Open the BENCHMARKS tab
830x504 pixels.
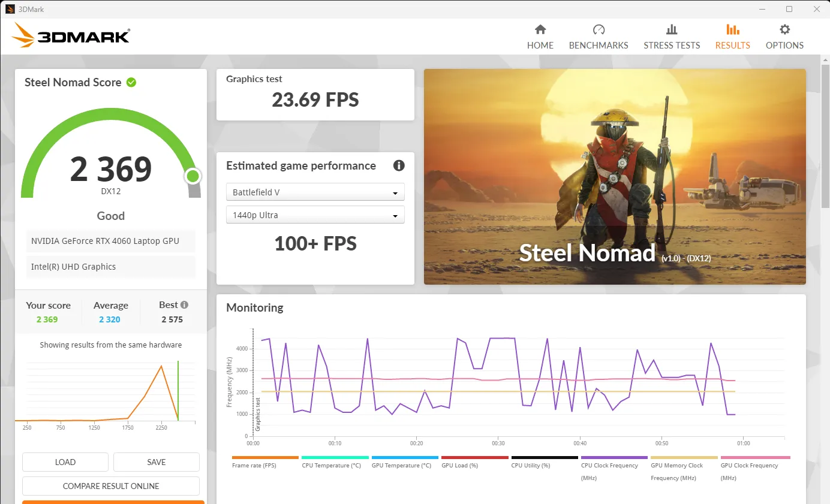point(599,37)
